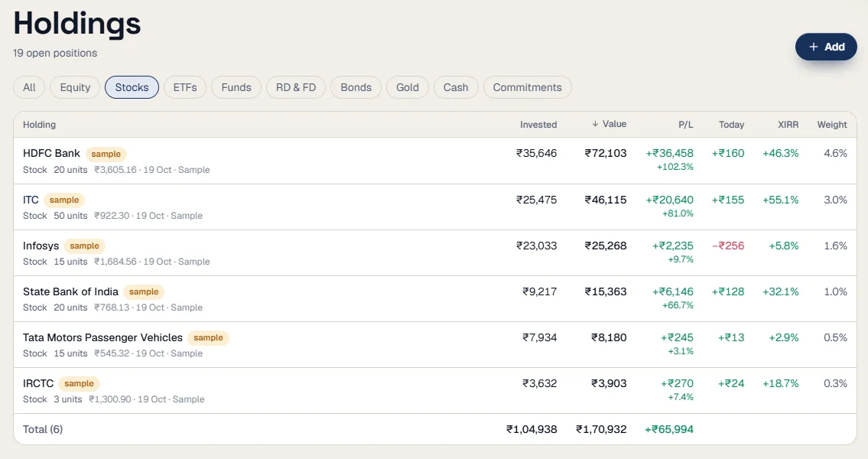
Task: Select the Infosys holding name
Action: (41, 246)
